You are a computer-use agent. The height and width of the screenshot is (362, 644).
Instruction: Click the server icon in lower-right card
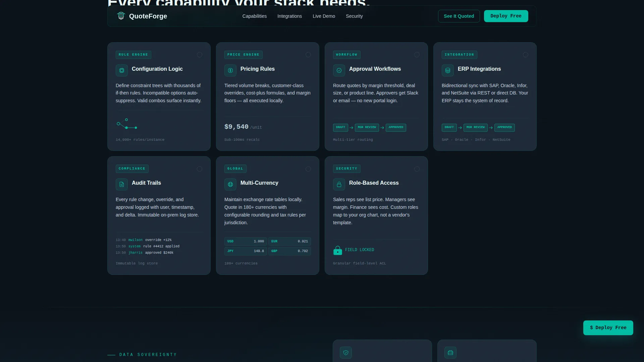click(x=450, y=353)
